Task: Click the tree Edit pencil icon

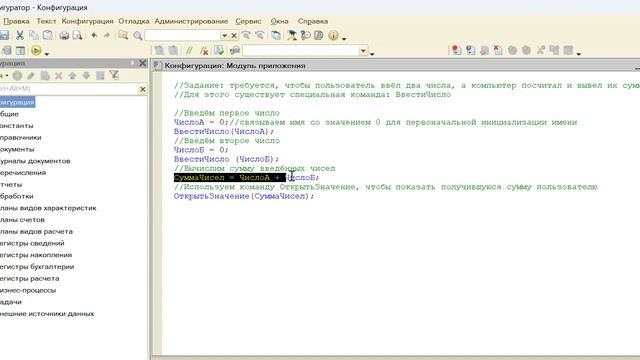Action: click(x=31, y=76)
